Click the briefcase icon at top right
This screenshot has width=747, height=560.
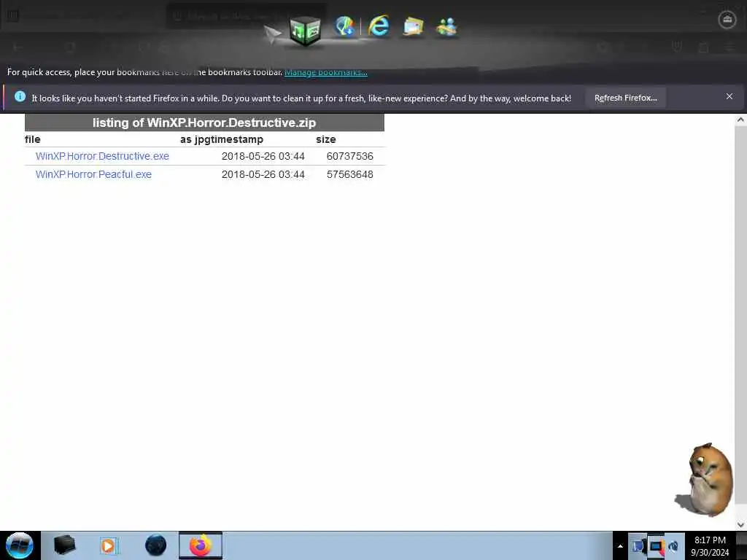(727, 20)
